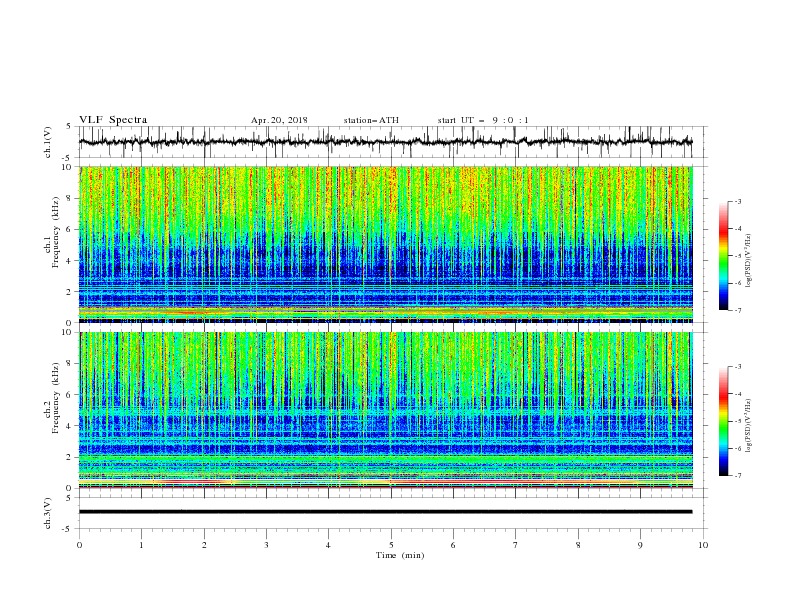Image resolution: width=792 pixels, height=612 pixels.
Task: Click the ch.2 PSD color scale bar
Action: click(x=724, y=421)
